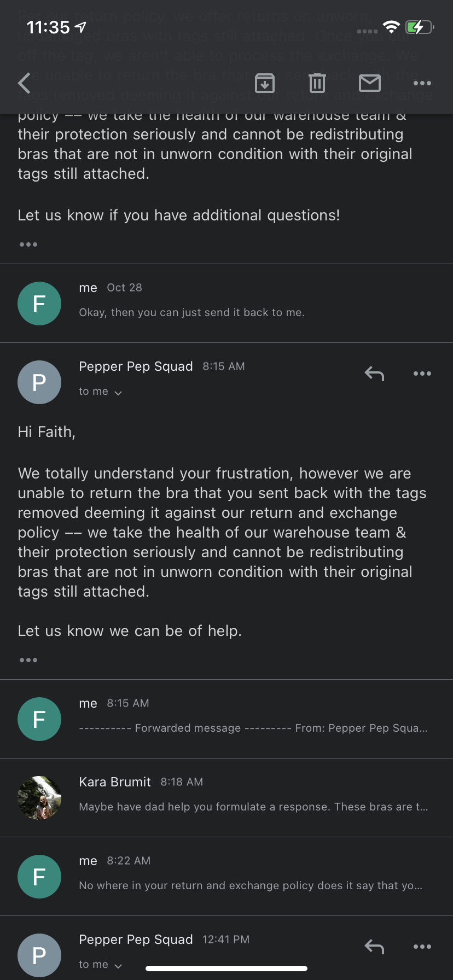The height and width of the screenshot is (980, 453).
Task: Delete the conversation using the trash icon
Action: [x=317, y=83]
